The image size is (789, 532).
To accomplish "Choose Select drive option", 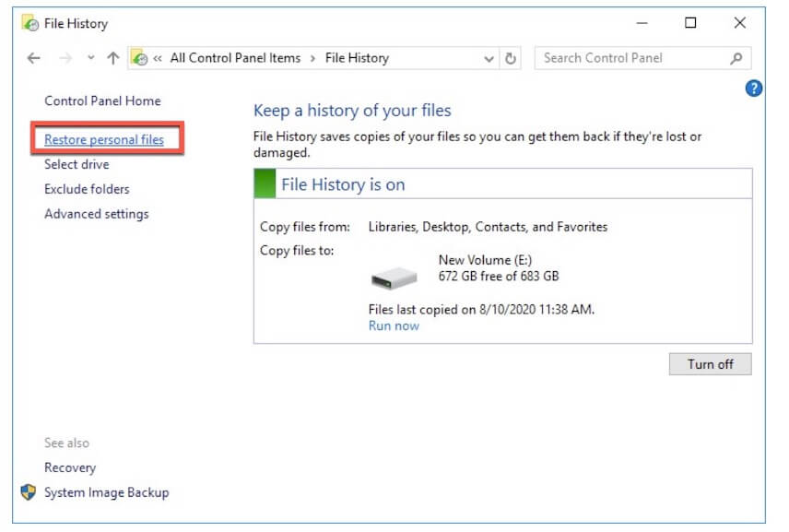I will click(x=77, y=165).
